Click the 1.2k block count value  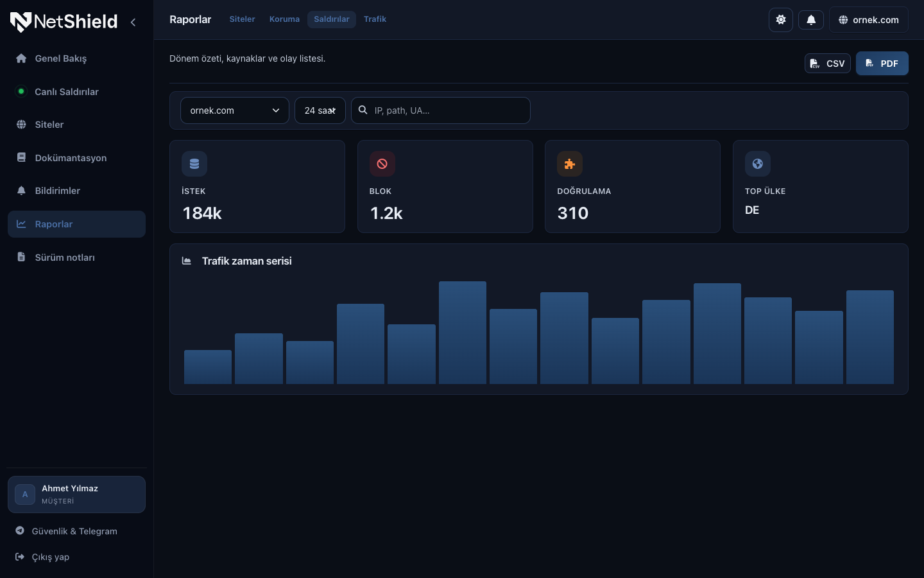[x=386, y=213]
